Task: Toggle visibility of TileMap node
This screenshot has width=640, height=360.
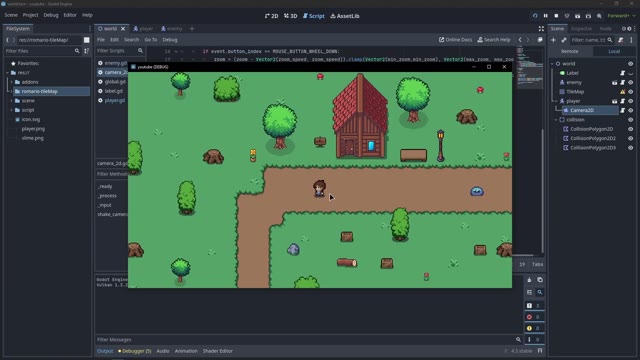Action: (x=631, y=92)
